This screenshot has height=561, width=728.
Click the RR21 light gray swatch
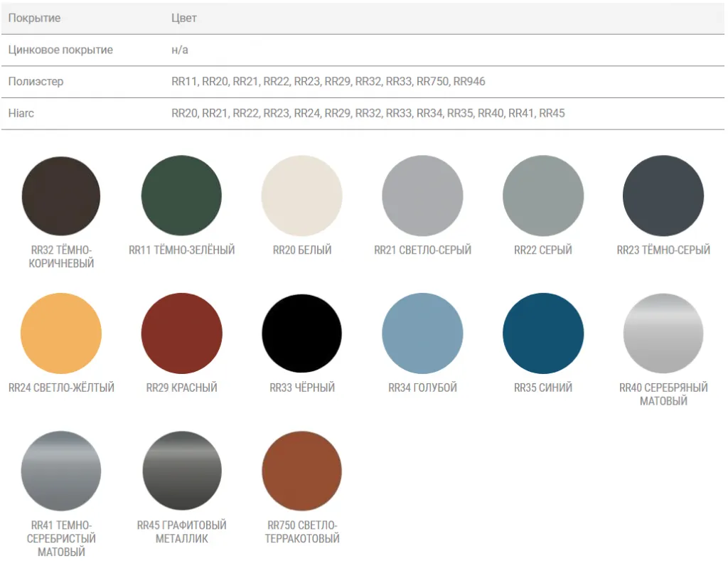pyautogui.click(x=422, y=196)
